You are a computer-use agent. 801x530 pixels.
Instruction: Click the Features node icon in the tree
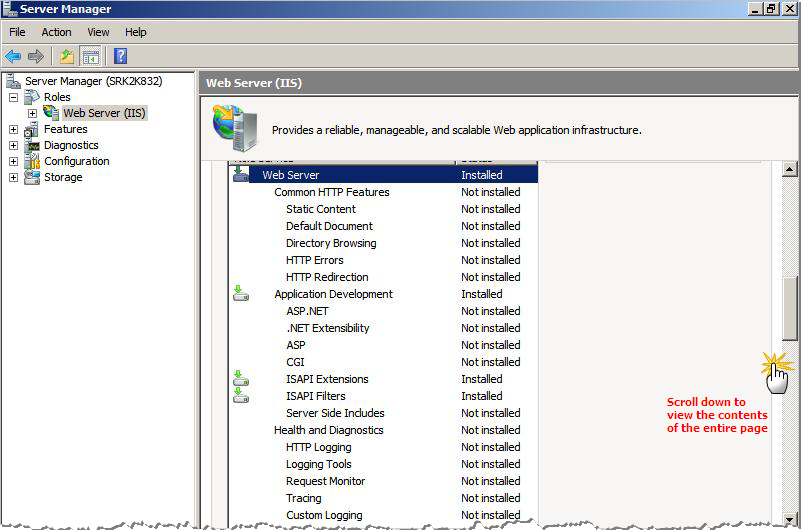click(x=32, y=129)
